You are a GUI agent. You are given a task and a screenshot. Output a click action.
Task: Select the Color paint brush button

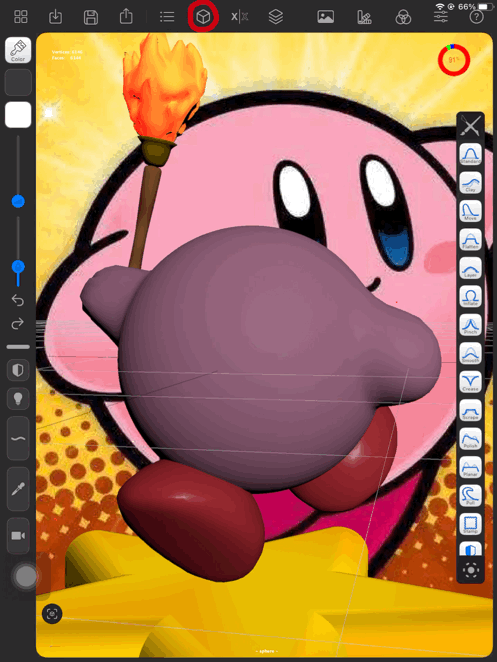click(18, 50)
